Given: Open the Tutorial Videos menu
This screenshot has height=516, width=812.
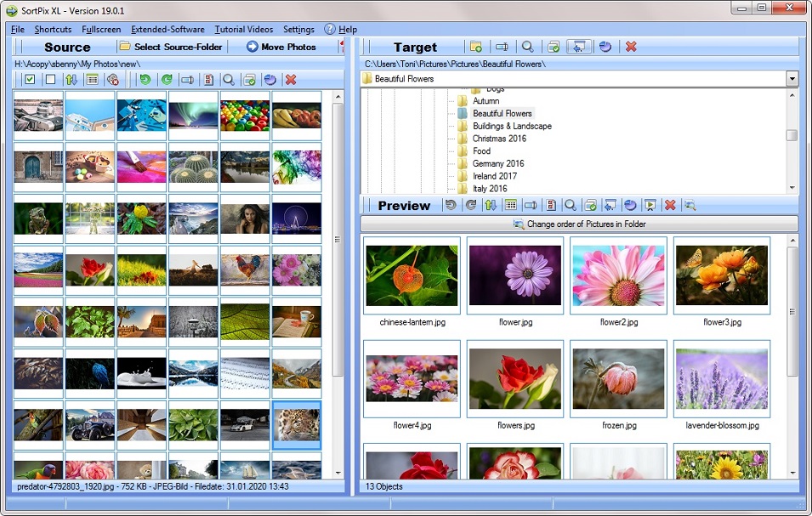Looking at the screenshot, I should point(243,29).
